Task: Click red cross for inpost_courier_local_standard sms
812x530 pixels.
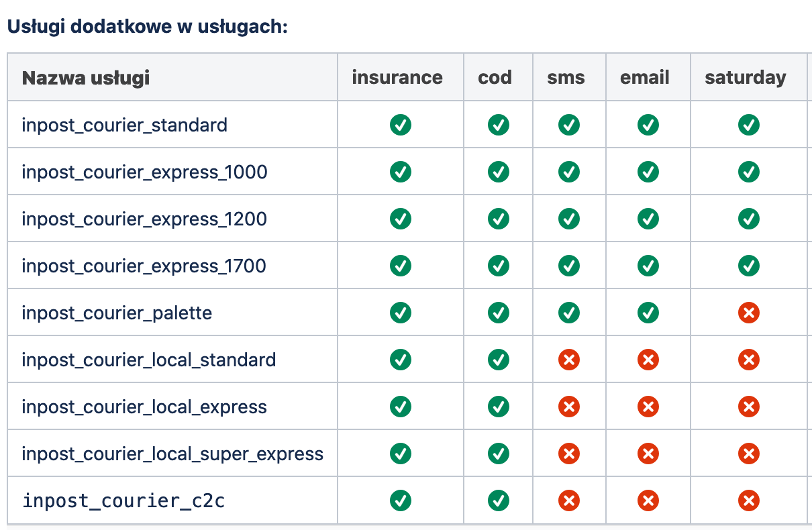Action: 569,360
